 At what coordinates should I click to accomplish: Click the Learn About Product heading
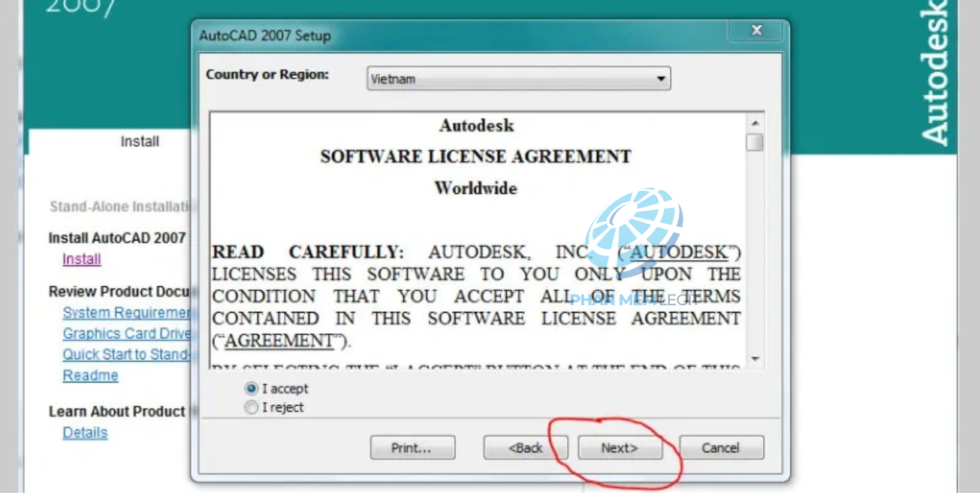point(116,412)
